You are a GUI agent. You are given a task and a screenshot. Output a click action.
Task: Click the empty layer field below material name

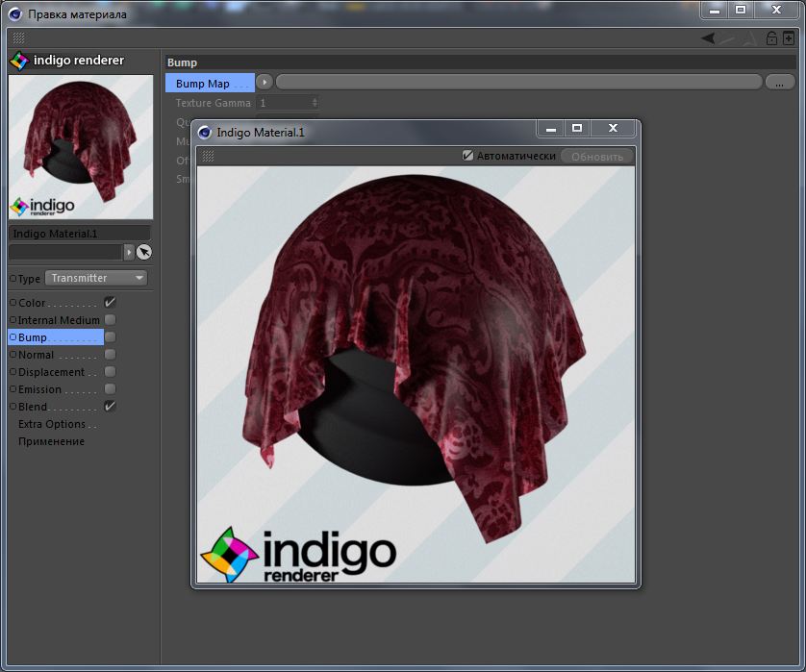coord(65,252)
